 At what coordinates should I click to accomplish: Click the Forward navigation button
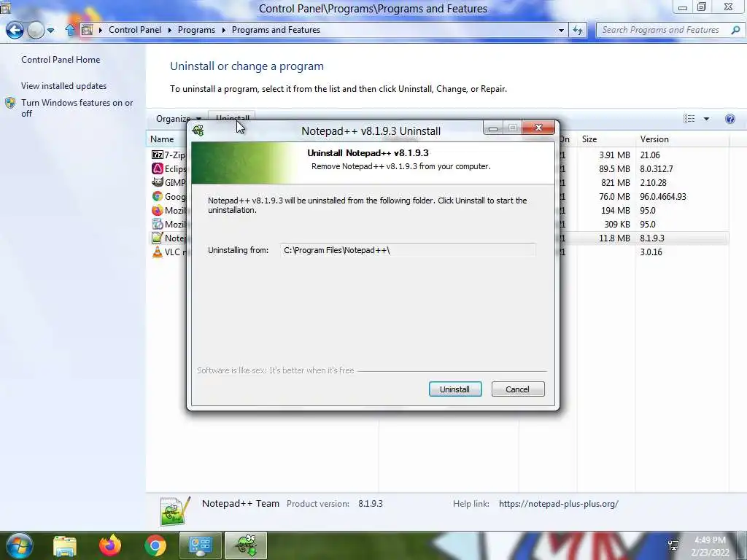click(36, 30)
